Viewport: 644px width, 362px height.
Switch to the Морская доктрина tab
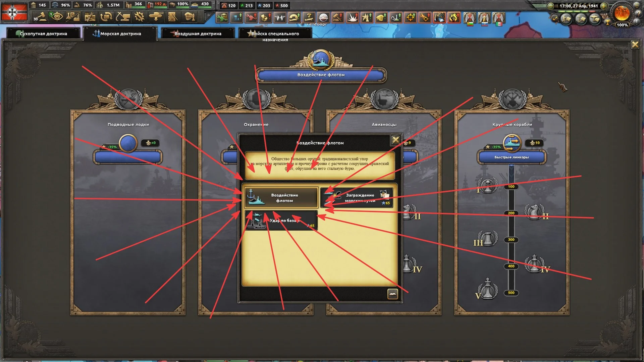point(120,34)
